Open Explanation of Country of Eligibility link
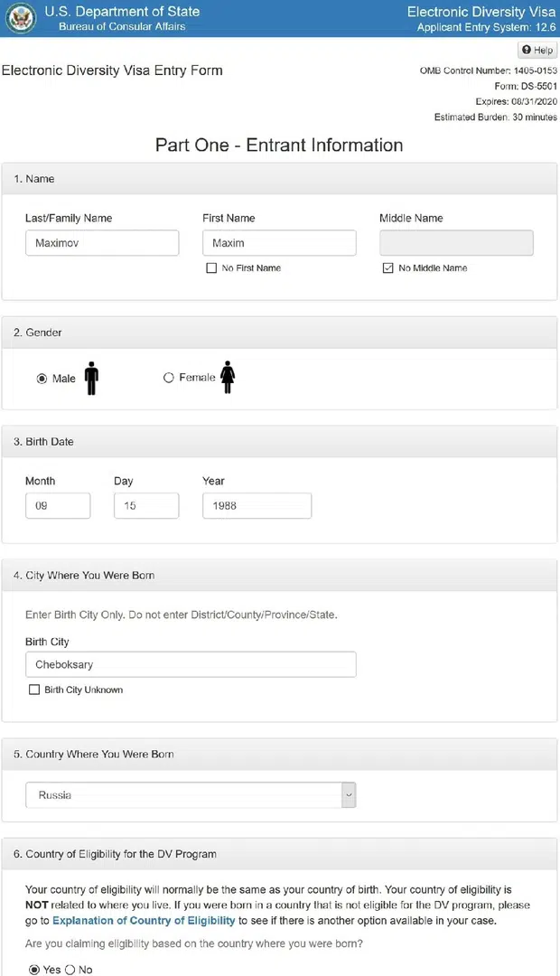 tap(144, 920)
